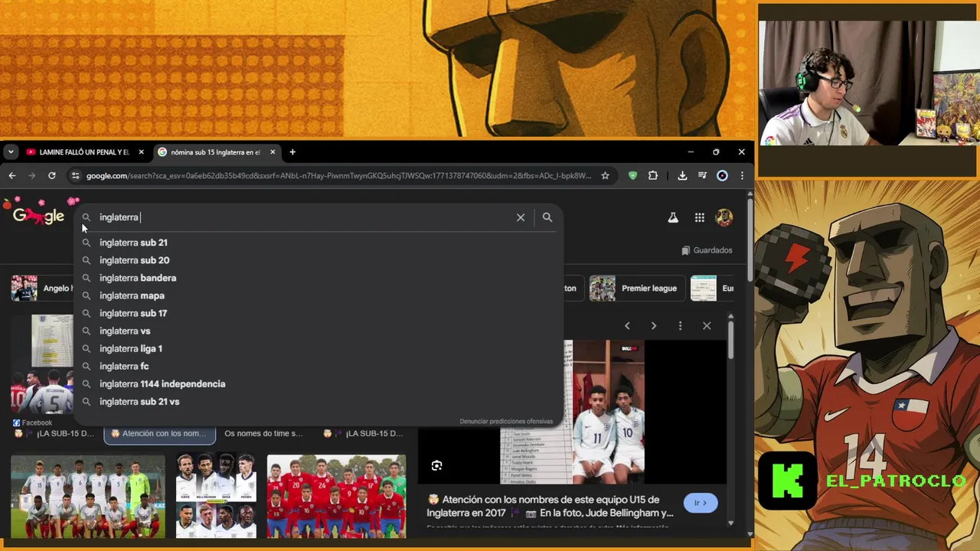This screenshot has width=980, height=551.
Task: Open the tab search dropdown arrow
Action: pyautogui.click(x=11, y=152)
